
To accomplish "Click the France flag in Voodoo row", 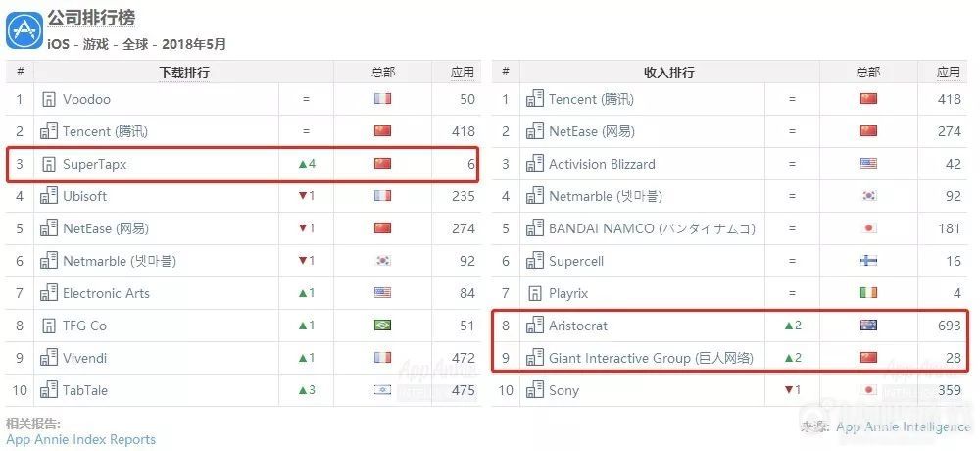I will [x=382, y=99].
